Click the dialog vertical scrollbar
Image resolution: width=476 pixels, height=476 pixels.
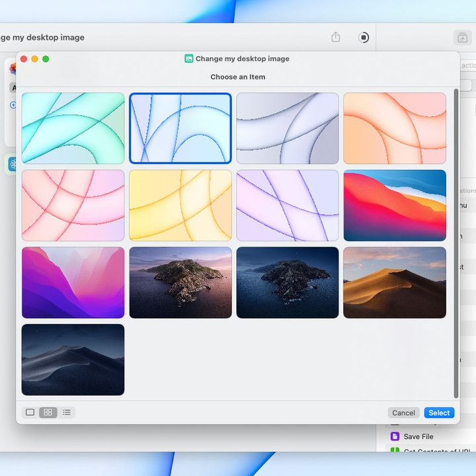456,243
